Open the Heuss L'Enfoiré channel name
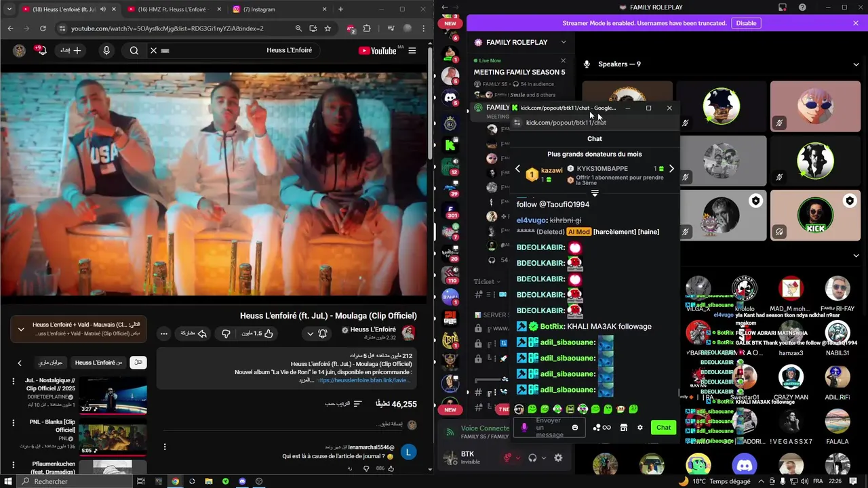The image size is (868, 488). pyautogui.click(x=373, y=329)
